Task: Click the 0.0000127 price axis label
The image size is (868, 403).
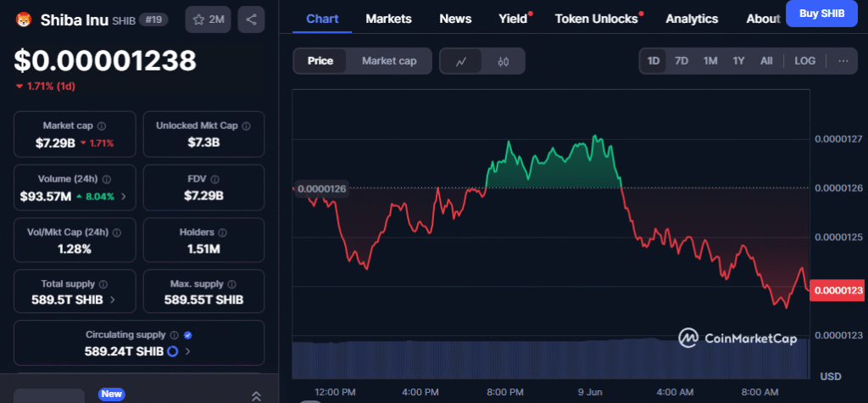Action: click(838, 139)
